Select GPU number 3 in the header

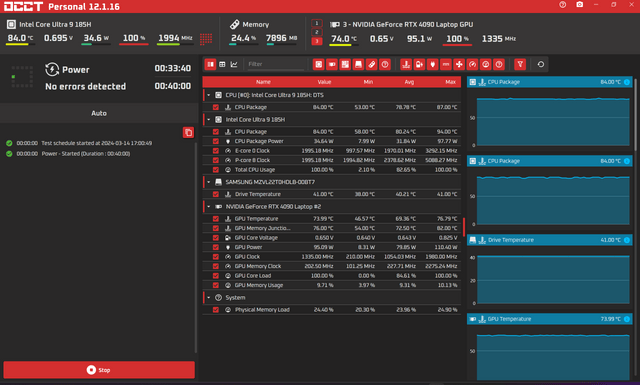[x=317, y=41]
